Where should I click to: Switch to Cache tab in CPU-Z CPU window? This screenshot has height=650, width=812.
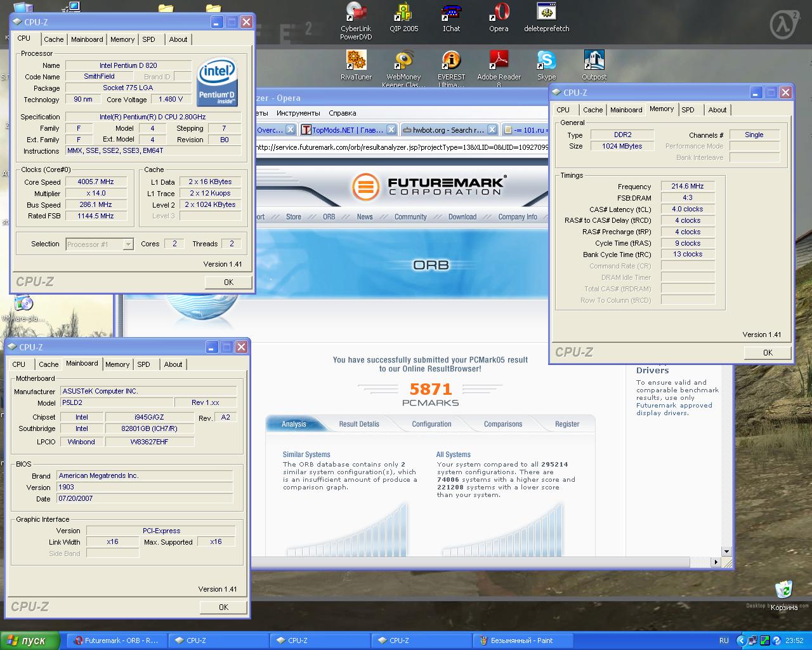[x=54, y=39]
